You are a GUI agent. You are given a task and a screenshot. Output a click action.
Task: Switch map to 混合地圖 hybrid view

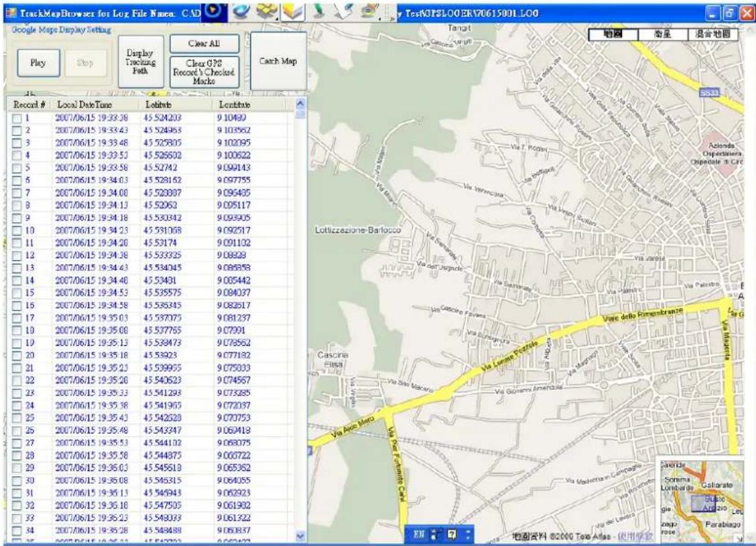[x=712, y=34]
